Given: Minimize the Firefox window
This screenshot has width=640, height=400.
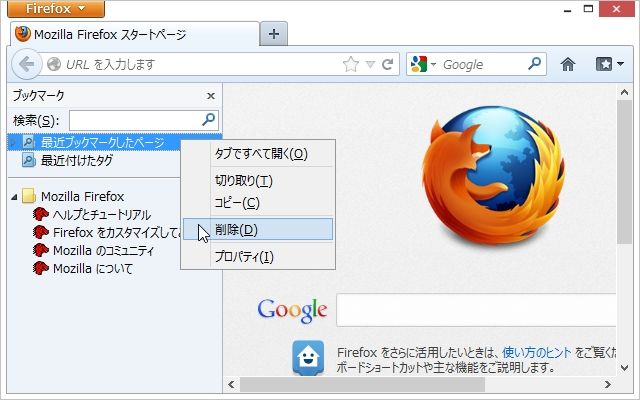Looking at the screenshot, I should coord(567,10).
